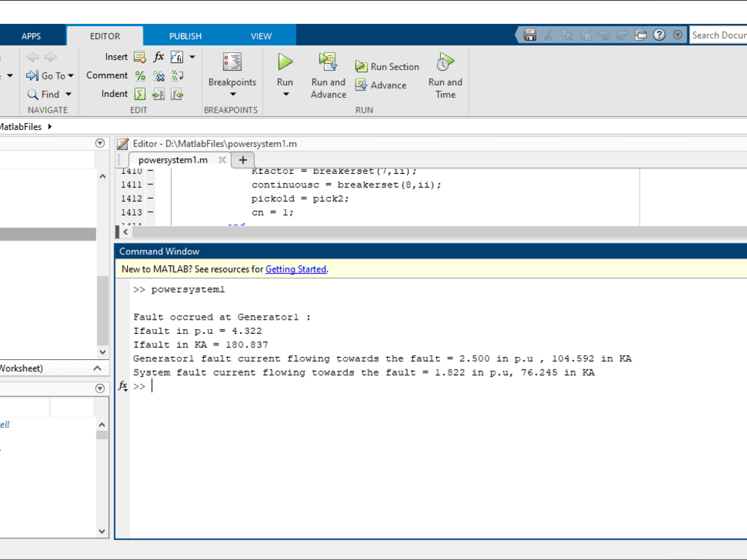Click current folder scrollbar down arrow
Screen dimensions: 747x560
click(102, 352)
